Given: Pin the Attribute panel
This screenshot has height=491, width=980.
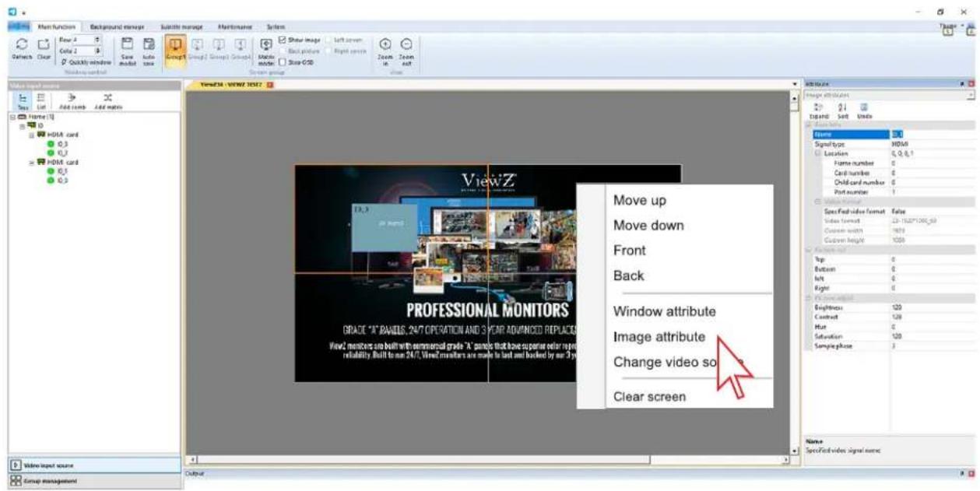Looking at the screenshot, I should pyautogui.click(x=962, y=84).
